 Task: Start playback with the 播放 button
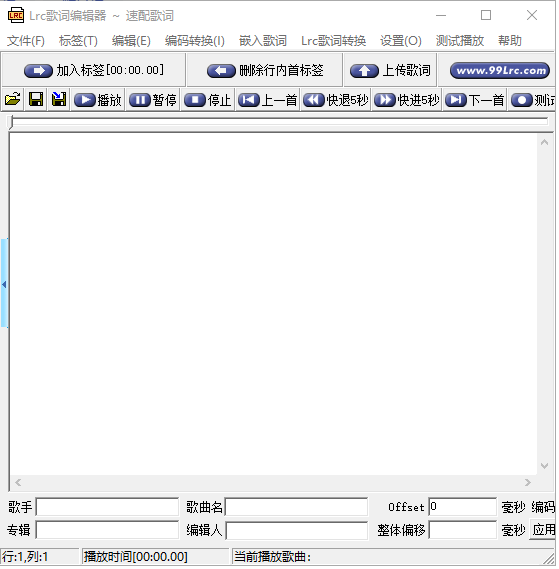click(x=98, y=100)
